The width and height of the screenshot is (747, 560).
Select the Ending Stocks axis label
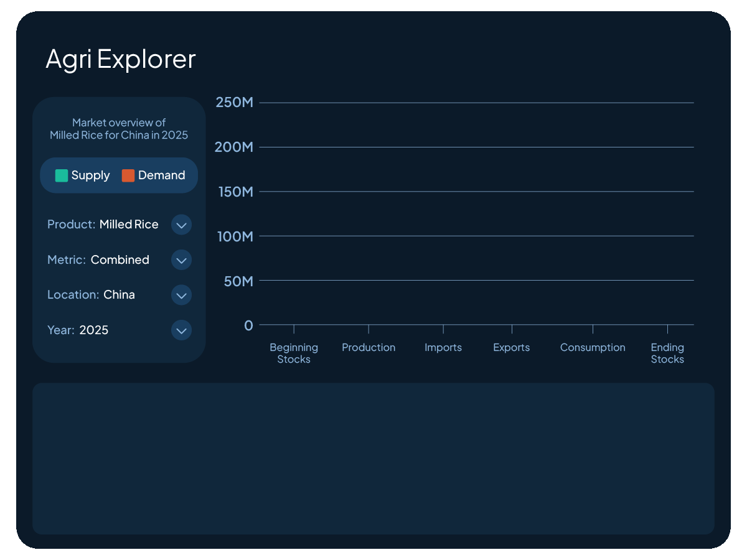[667, 353]
